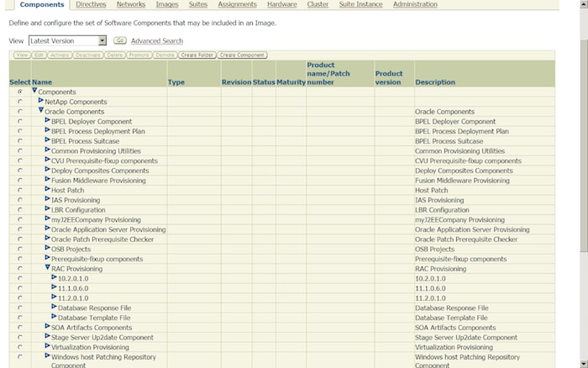
Task: Expand the 10.2.0.1.0 version node
Action: coord(54,277)
